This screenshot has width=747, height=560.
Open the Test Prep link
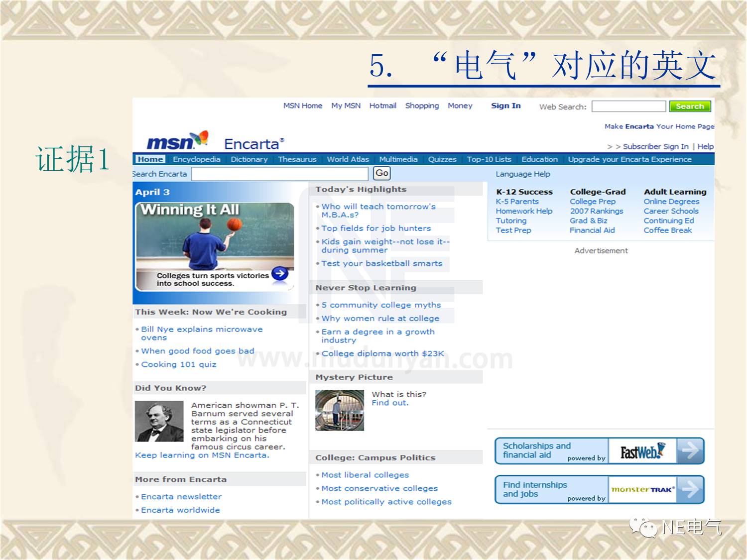513,230
